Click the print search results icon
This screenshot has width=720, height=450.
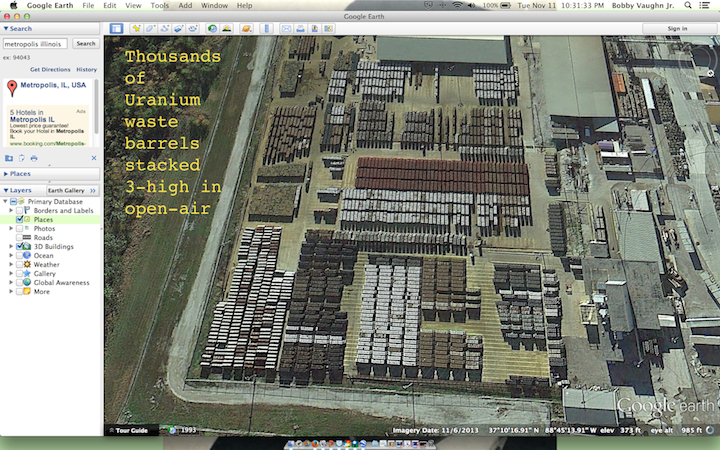click(34, 158)
